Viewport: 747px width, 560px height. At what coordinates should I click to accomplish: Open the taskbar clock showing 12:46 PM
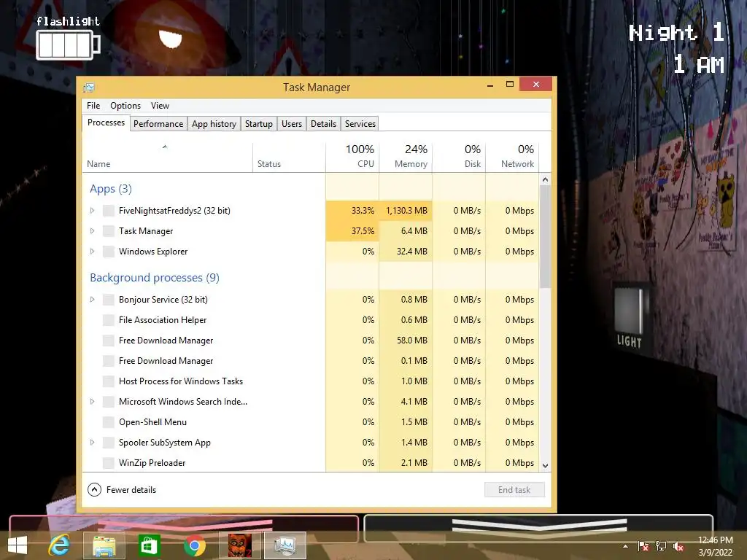715,546
